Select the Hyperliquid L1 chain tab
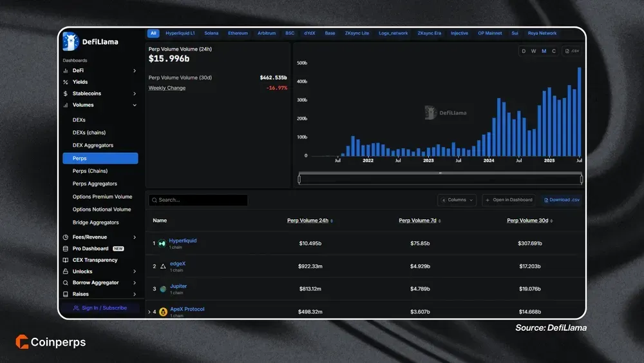The width and height of the screenshot is (644, 363). 180,34
